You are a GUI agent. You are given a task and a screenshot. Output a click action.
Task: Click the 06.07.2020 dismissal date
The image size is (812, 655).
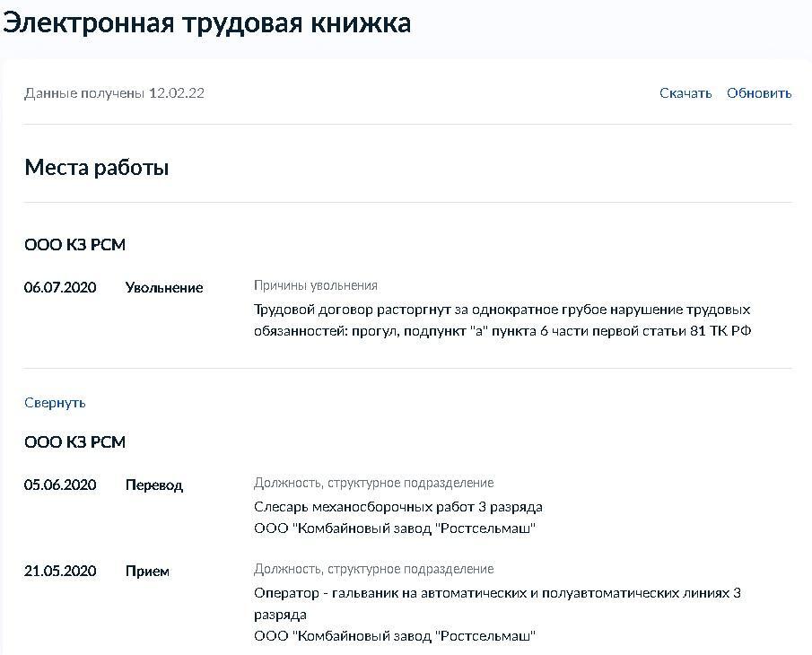(60, 287)
